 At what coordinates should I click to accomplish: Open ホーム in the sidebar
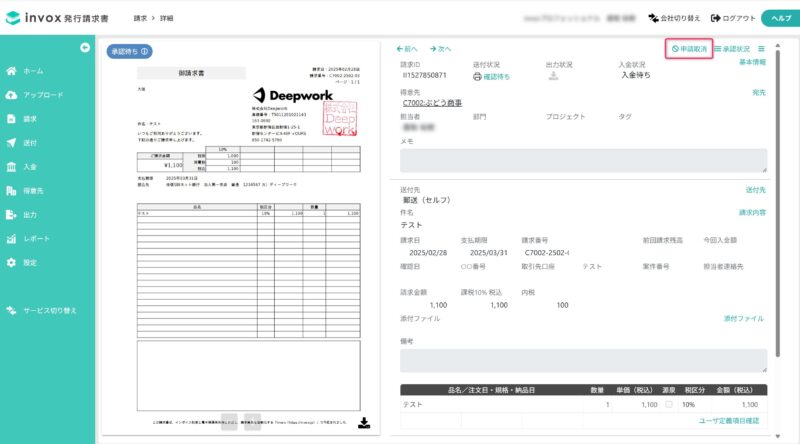point(33,71)
